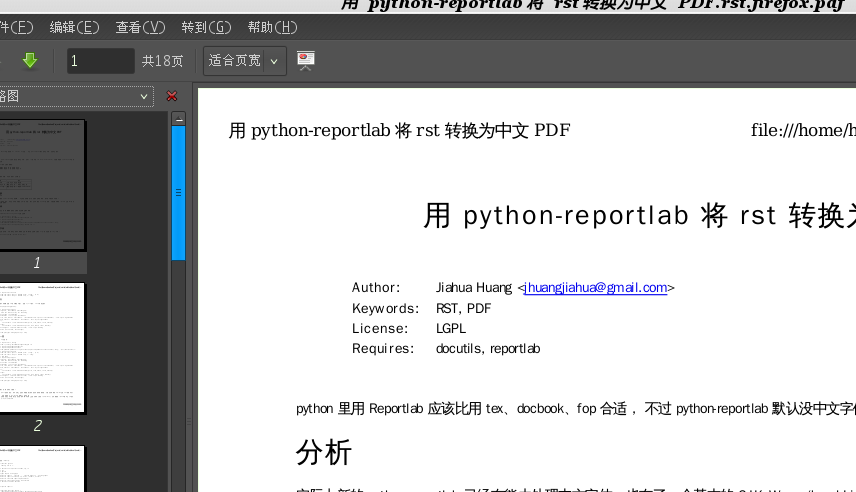Click the page number input field

(100, 61)
